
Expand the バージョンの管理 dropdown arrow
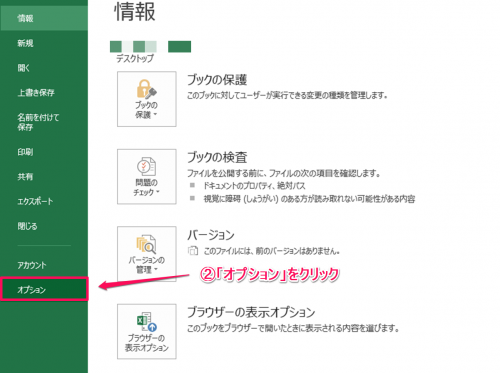156,269
